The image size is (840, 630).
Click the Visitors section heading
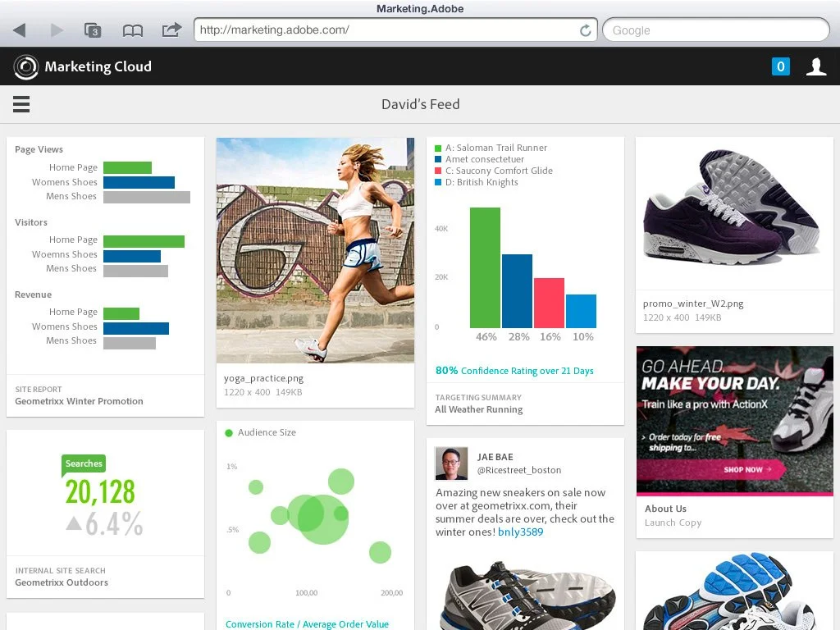pos(31,222)
